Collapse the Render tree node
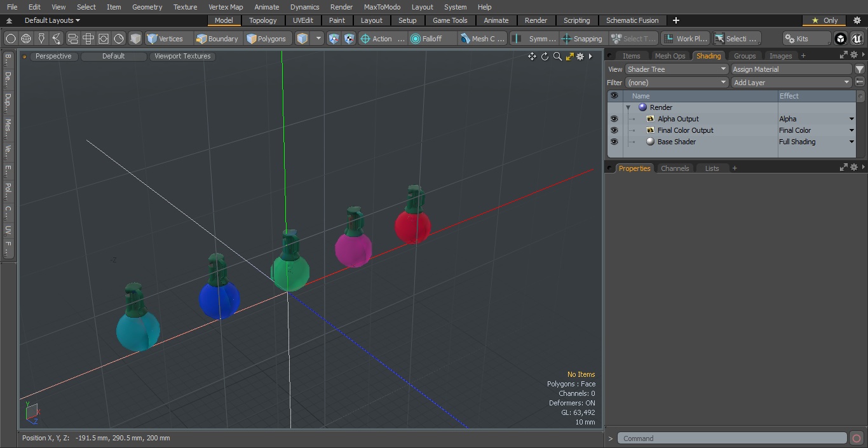The image size is (868, 448). coord(628,107)
